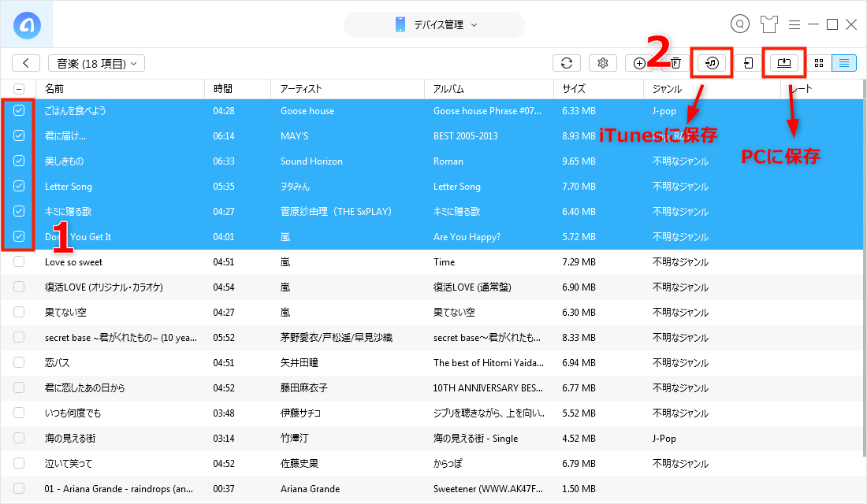Click duration 00:37
The height and width of the screenshot is (504, 867).
pyautogui.click(x=223, y=488)
